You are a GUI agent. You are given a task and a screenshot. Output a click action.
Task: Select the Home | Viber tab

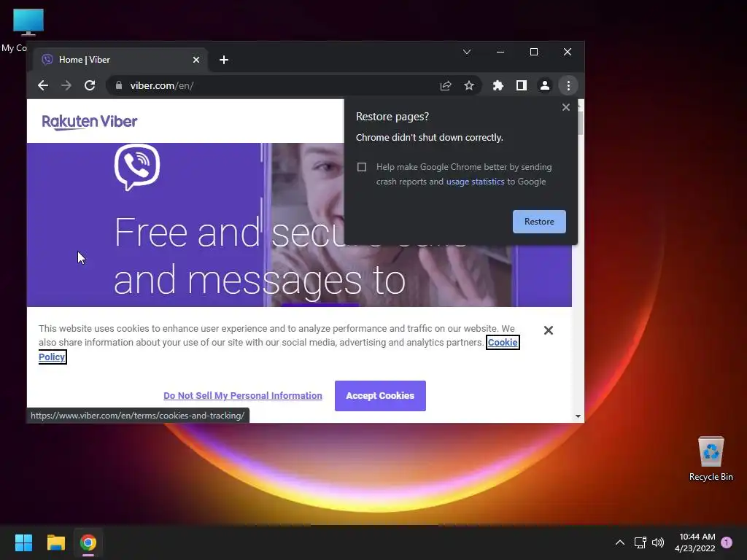pos(120,60)
